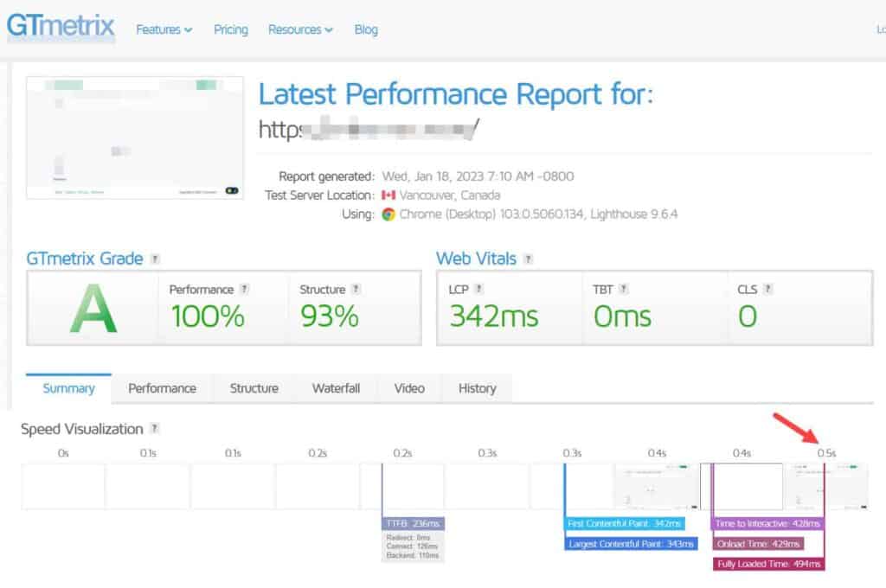The width and height of the screenshot is (886, 588).
Task: Click the help icon next to TBT
Action: point(623,289)
